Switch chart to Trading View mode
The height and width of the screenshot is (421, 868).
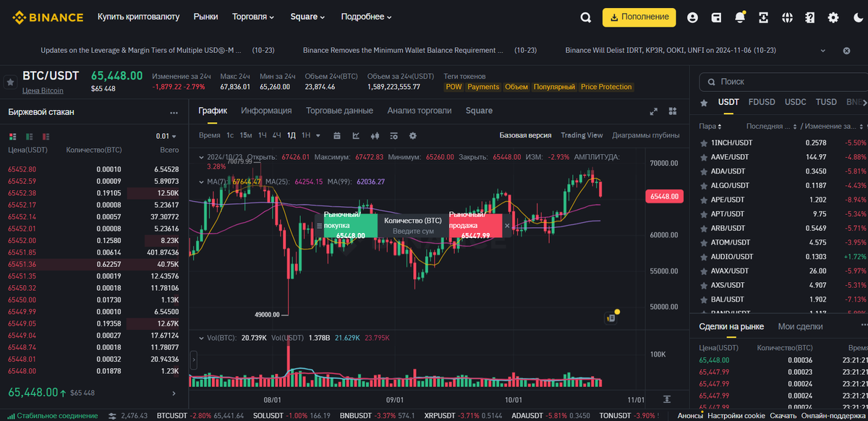(x=582, y=135)
